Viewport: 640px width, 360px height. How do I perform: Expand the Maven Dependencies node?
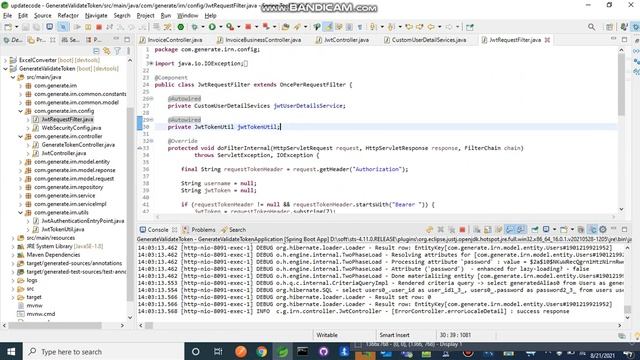13,255
